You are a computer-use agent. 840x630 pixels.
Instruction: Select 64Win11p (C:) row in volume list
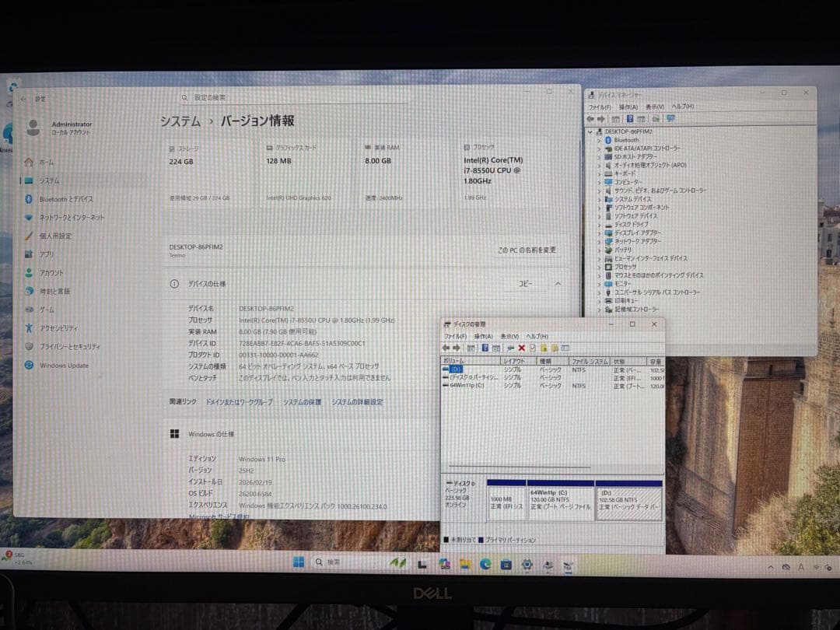[x=553, y=386]
